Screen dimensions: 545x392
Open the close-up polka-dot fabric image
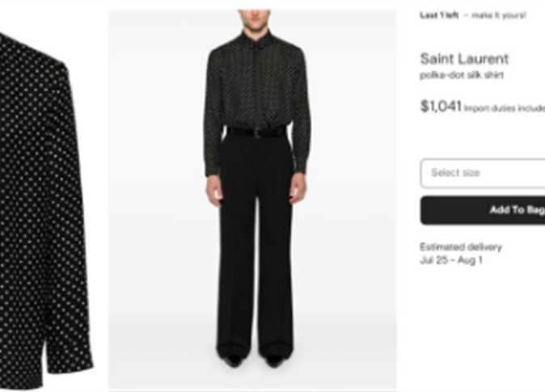pos(45,209)
